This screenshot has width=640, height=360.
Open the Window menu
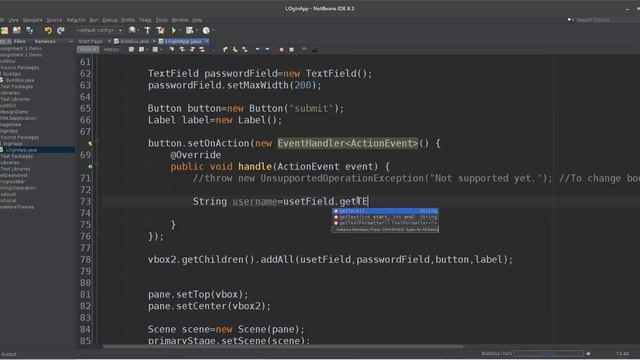click(180, 20)
